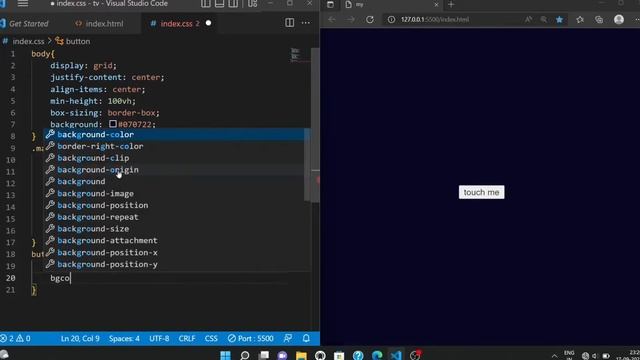Screen dimensions: 640x360
Task: Click line number 1 in gutter
Action: pyautogui.click(x=13, y=54)
